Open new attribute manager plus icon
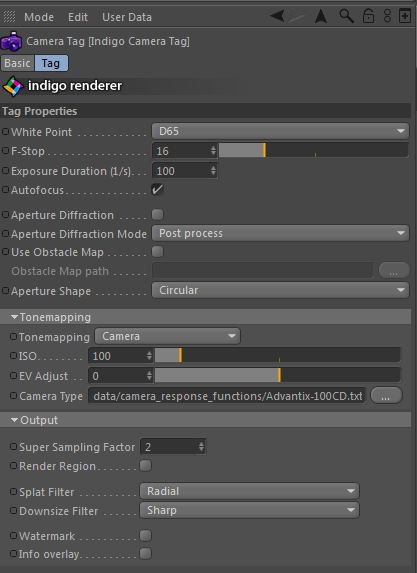417x573 pixels. pos(405,16)
